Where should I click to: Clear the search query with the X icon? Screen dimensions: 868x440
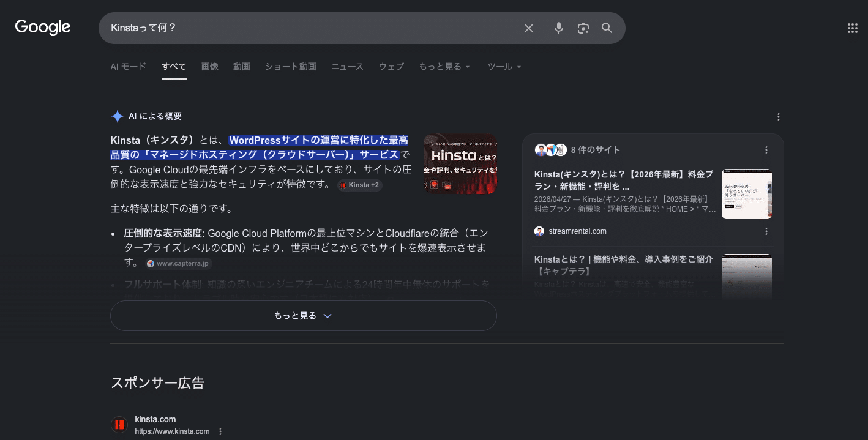tap(529, 28)
